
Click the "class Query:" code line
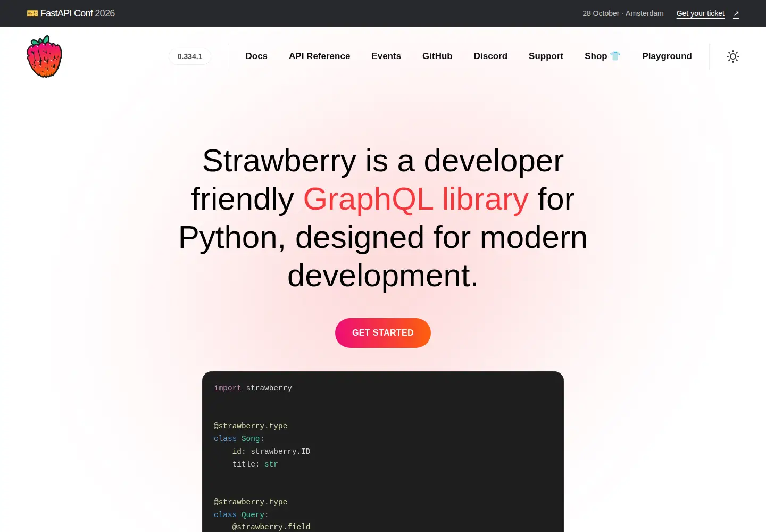pos(241,515)
